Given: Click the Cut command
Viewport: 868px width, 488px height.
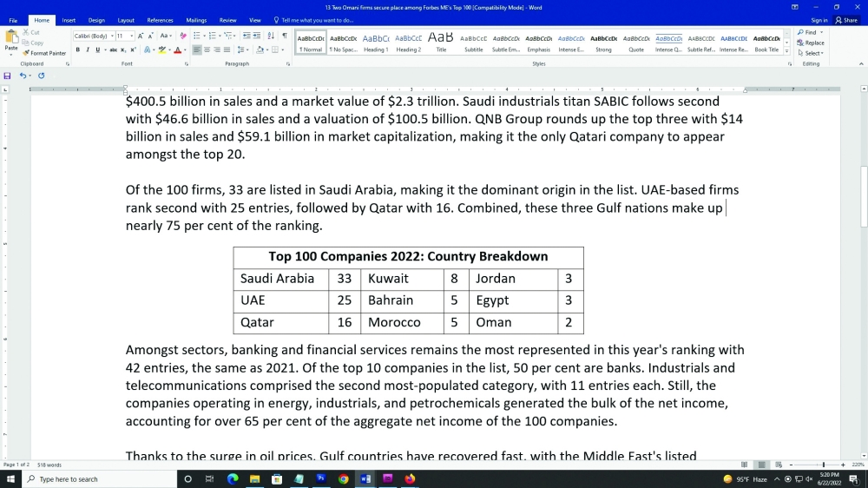Looking at the screenshot, I should click(31, 33).
